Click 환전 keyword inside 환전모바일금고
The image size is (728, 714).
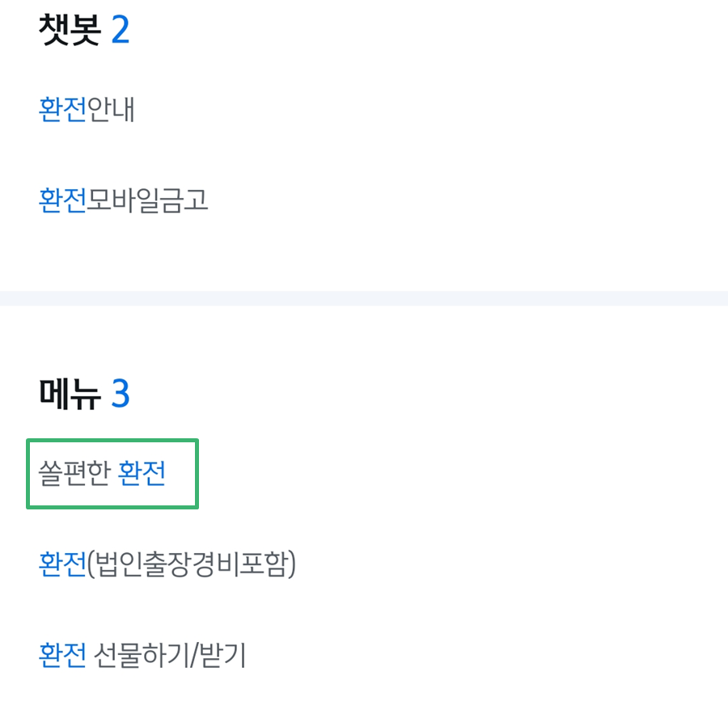[61, 201]
